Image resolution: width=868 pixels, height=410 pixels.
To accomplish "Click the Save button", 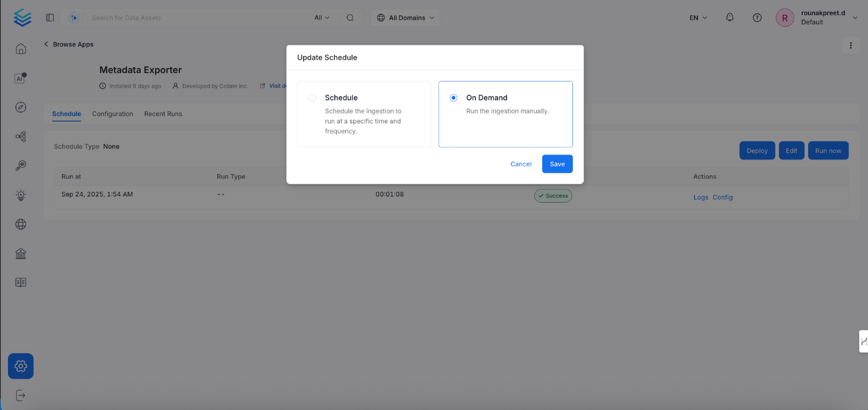I will pos(557,164).
